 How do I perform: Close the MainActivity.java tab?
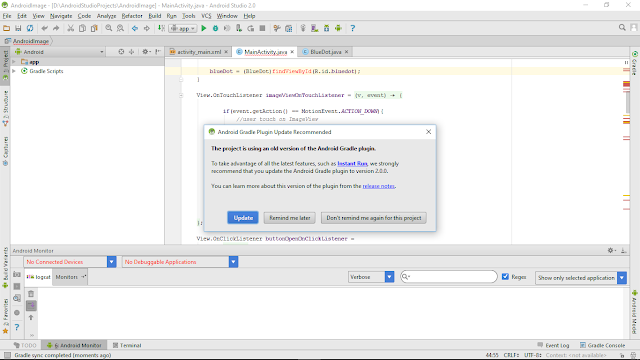[292, 52]
